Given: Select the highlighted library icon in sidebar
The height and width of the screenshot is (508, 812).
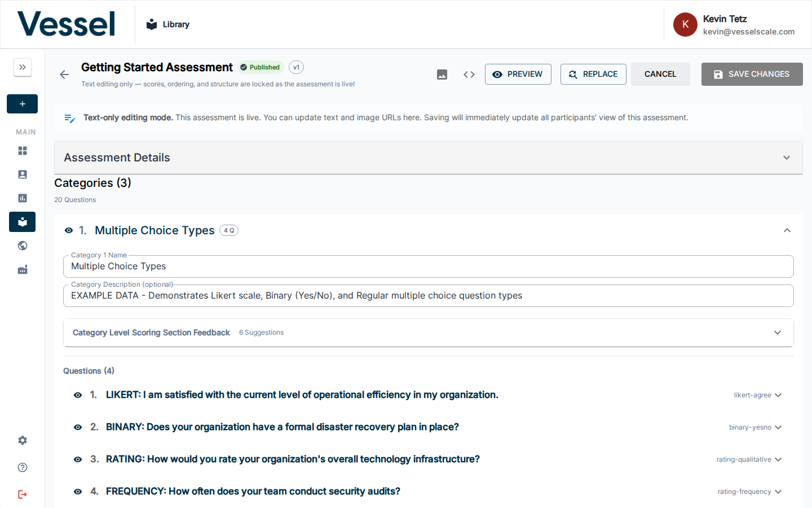Looking at the screenshot, I should [23, 222].
